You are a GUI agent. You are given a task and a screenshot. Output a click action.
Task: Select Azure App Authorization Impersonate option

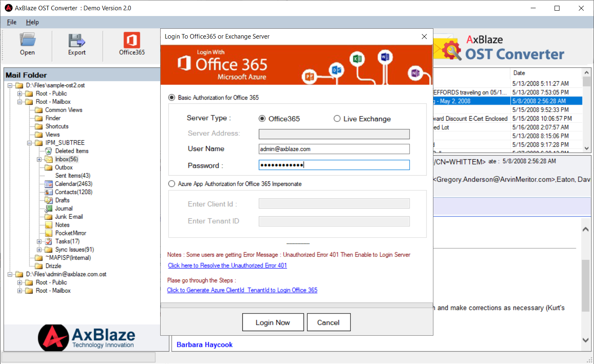click(172, 184)
